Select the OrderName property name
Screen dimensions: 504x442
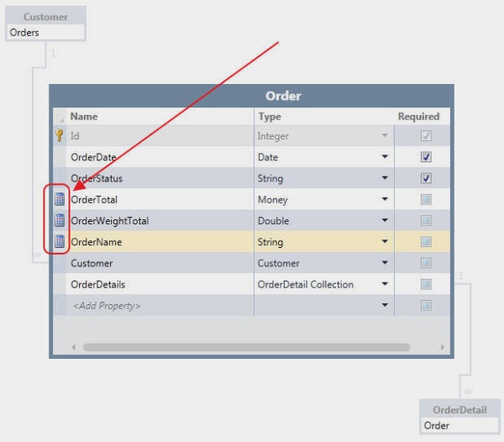[96, 242]
